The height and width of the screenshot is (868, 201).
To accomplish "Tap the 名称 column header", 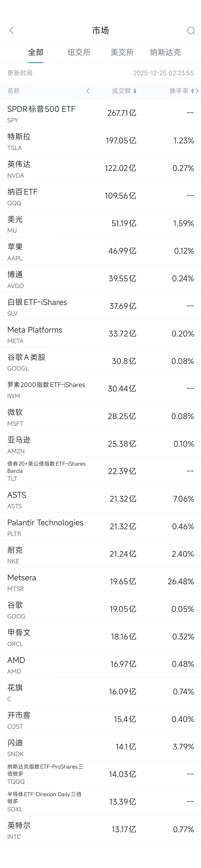I will click(x=13, y=91).
